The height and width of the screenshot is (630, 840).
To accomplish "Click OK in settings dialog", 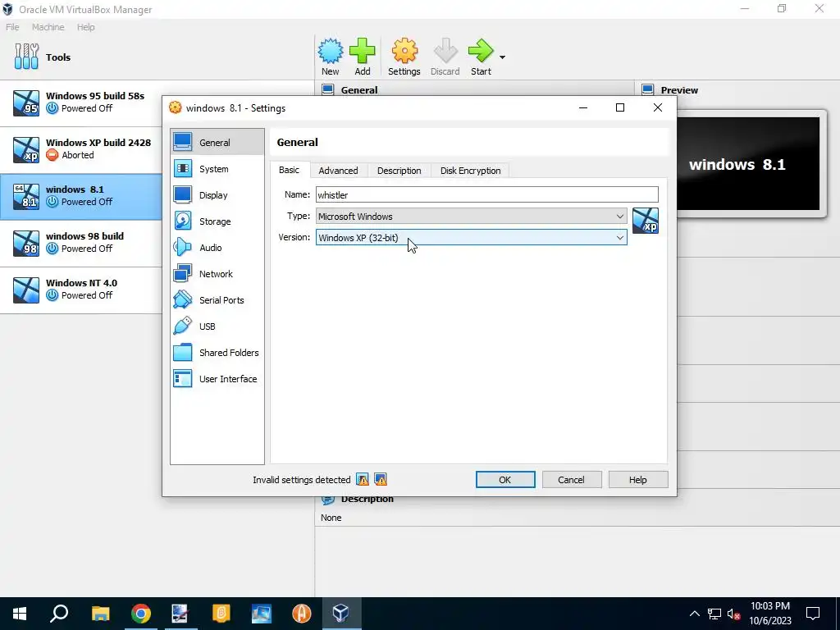I will [505, 479].
